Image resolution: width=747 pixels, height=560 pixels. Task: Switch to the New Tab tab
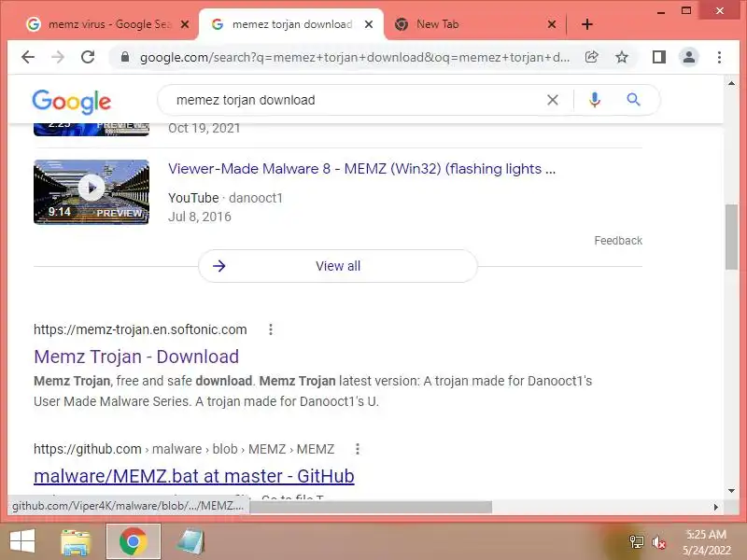click(x=437, y=24)
